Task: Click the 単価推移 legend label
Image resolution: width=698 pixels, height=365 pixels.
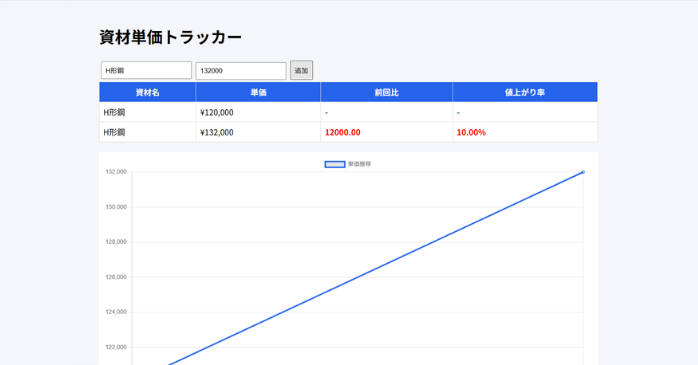Action: tap(359, 164)
